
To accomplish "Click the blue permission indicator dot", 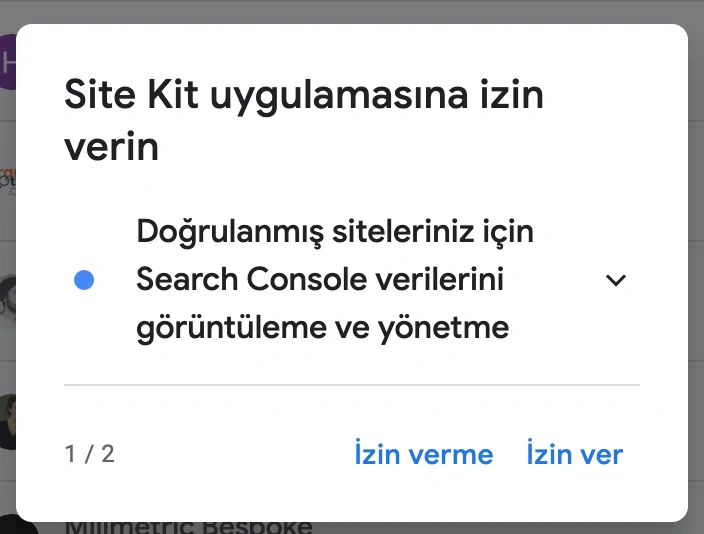I will (84, 281).
